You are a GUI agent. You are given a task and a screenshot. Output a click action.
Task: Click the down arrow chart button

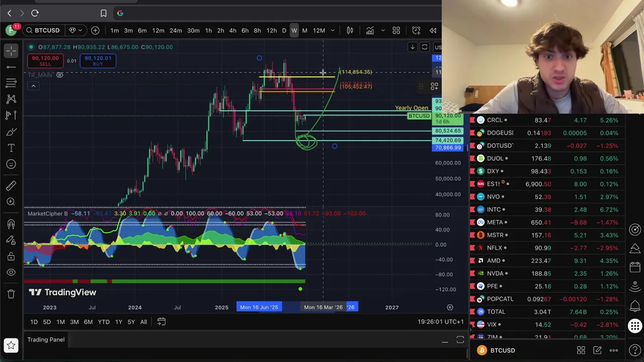(x=412, y=47)
